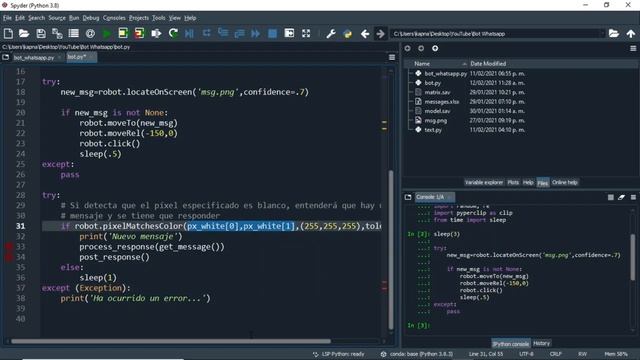
Task: Run until current function returns
Action: [x=239, y=33]
